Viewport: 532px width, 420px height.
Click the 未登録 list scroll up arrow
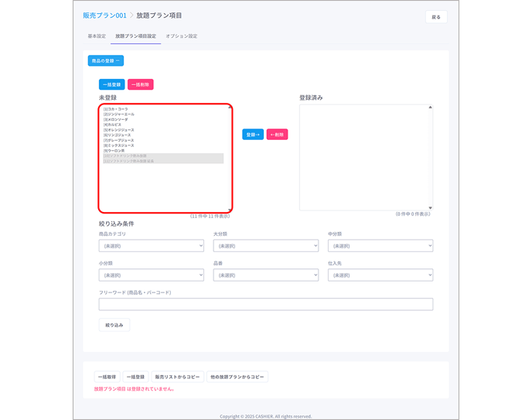pos(230,108)
